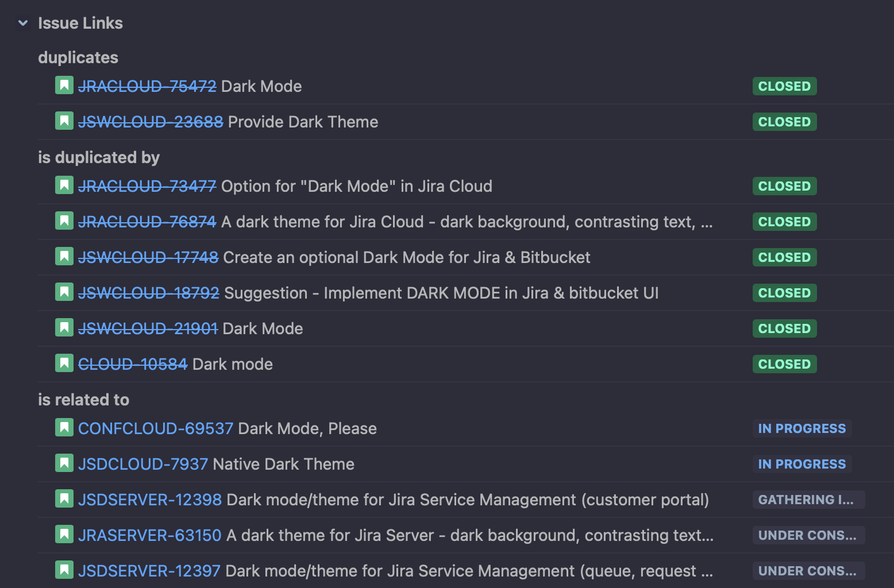Click CLOSED status of JRACLOUD-73477
Image resolution: width=894 pixels, height=588 pixels.
784,186
